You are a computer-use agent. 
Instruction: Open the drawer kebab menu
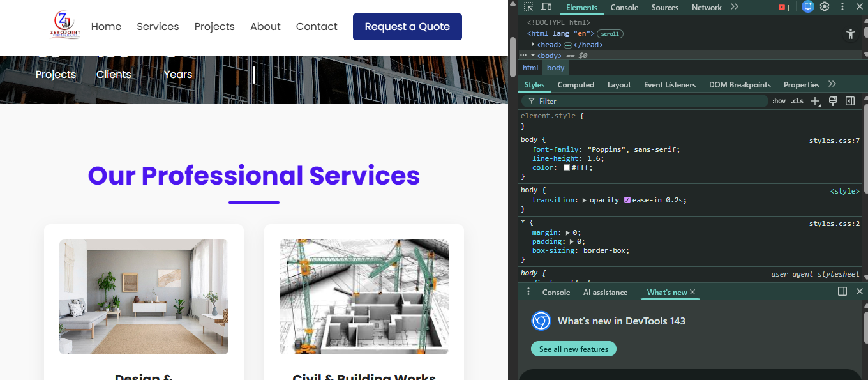tap(528, 291)
